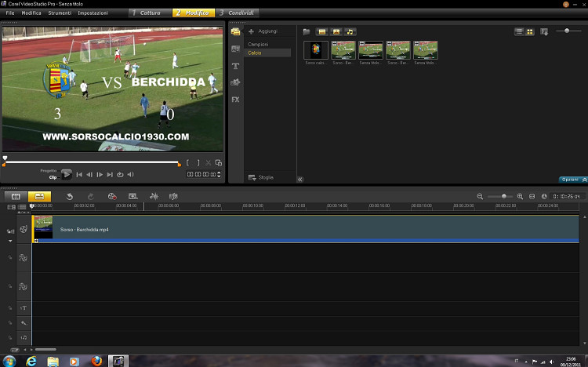Open the Graphic library icon

click(x=235, y=82)
